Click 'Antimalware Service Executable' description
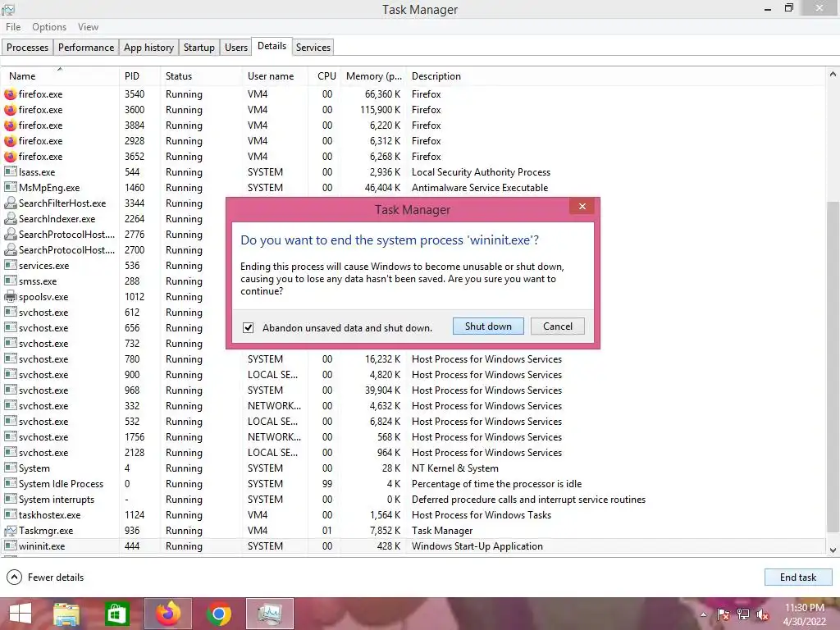This screenshot has width=840, height=630. coord(479,188)
